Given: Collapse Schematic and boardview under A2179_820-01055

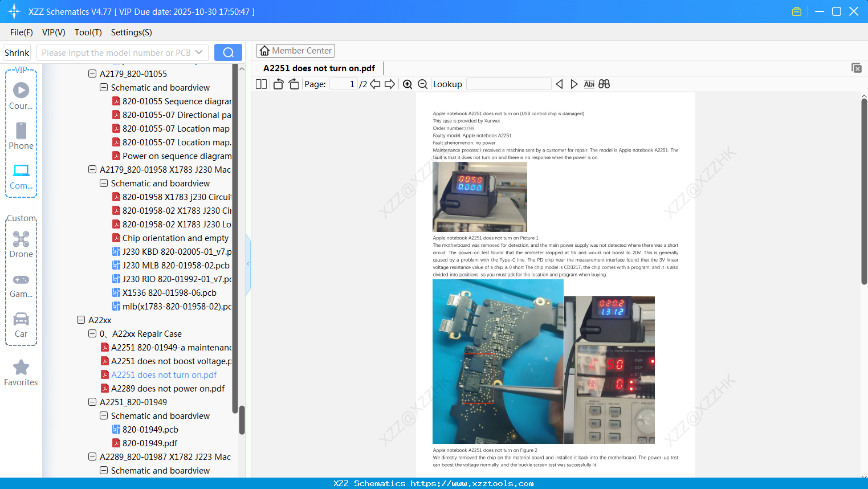Looking at the screenshot, I should tap(104, 87).
